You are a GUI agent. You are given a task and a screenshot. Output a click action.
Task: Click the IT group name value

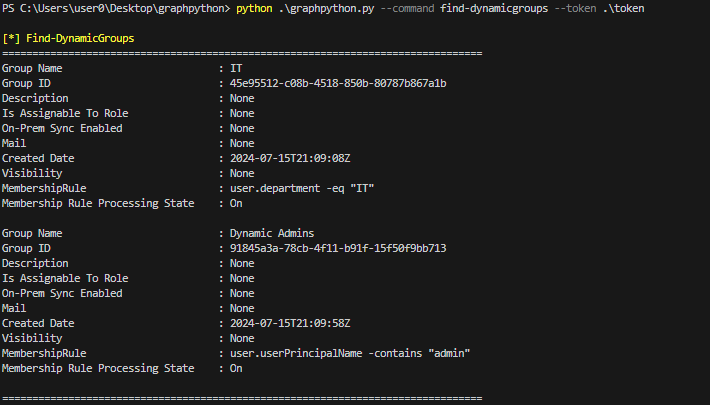(x=236, y=68)
